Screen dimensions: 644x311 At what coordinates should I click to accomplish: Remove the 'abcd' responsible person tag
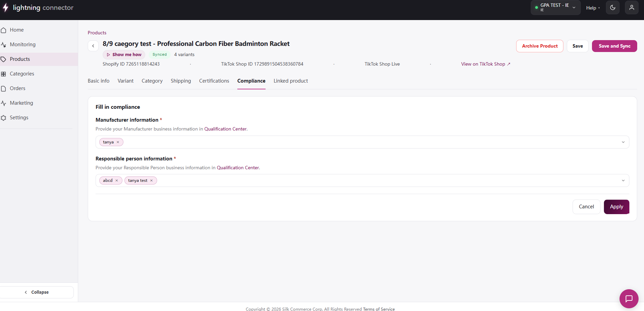tap(117, 180)
